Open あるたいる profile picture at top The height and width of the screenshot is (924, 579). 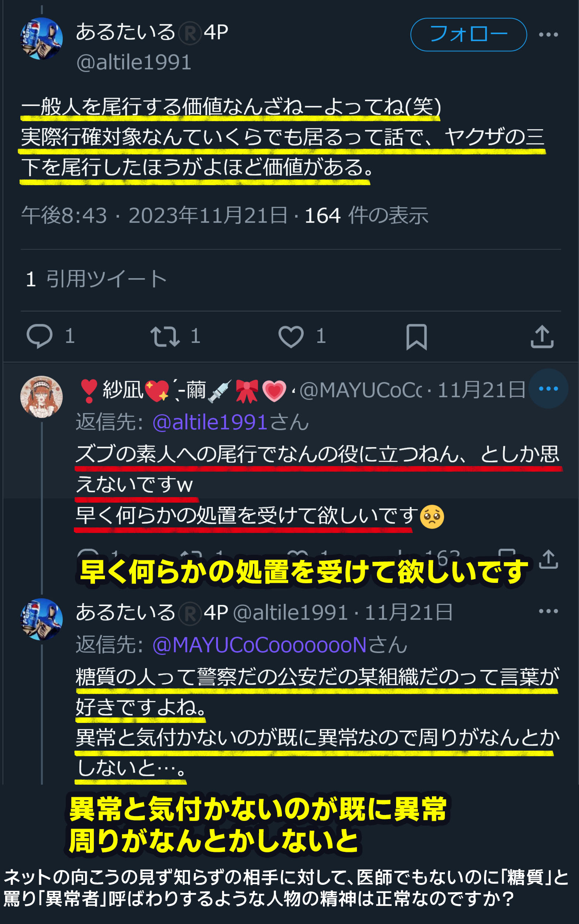(41, 38)
